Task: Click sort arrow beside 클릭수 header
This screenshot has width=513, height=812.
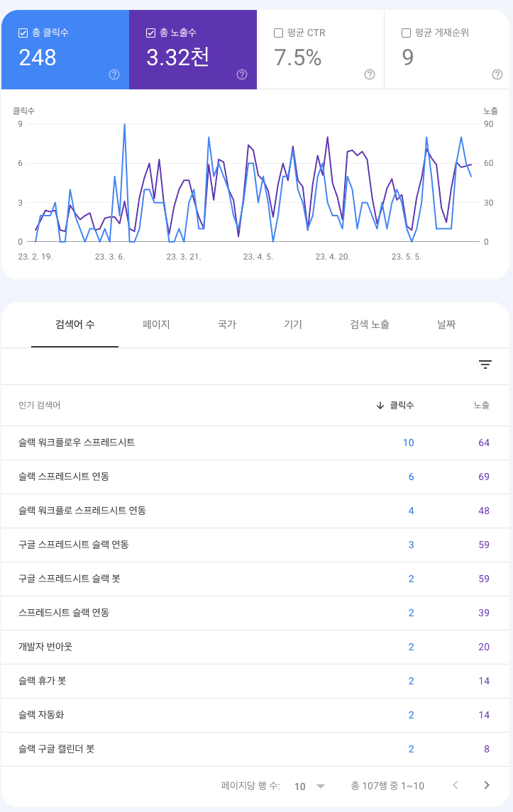Action: click(380, 406)
